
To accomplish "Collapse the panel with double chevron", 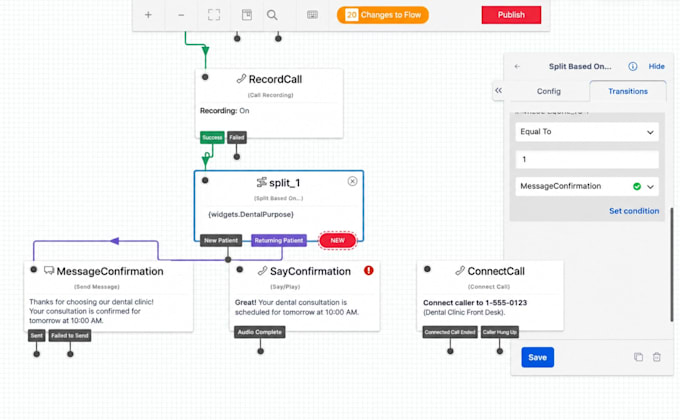I will coord(498,90).
